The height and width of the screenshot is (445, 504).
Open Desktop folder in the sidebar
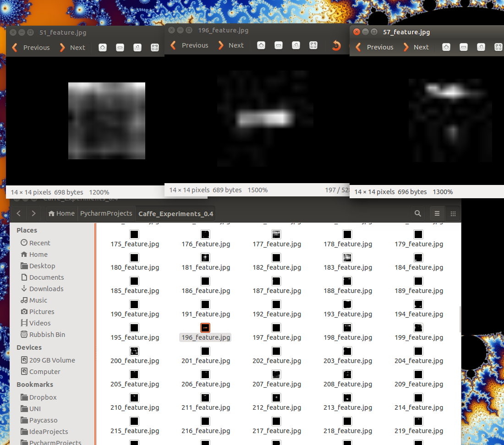[38, 266]
